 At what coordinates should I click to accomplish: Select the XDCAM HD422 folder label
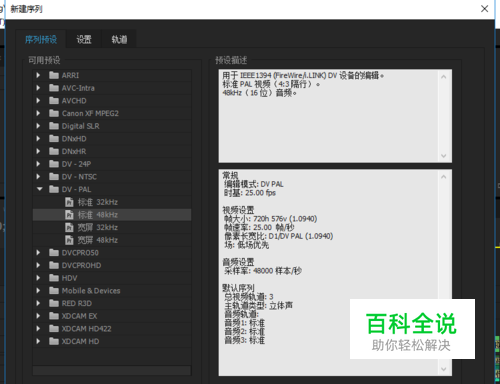(x=86, y=329)
